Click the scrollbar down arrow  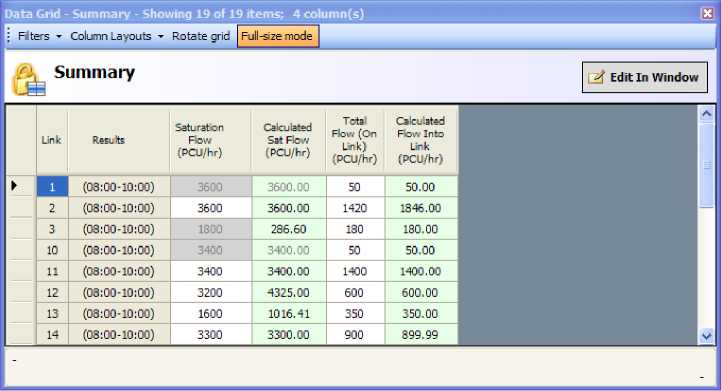click(706, 336)
